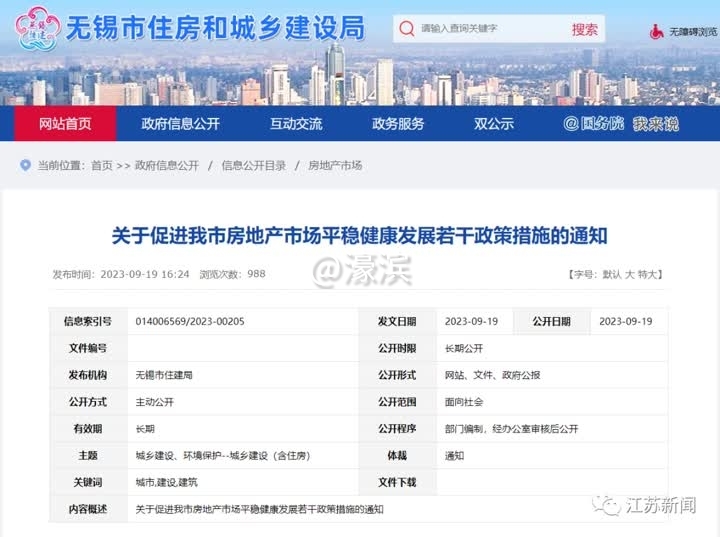Click 房地产市场 breadcrumb link
The height and width of the screenshot is (537, 720).
(x=335, y=166)
